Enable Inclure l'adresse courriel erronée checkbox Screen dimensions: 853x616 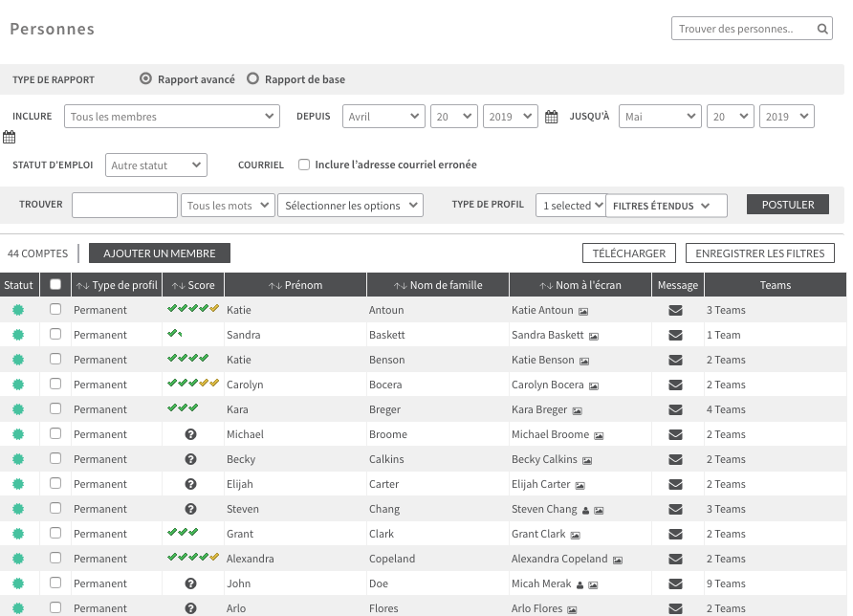coord(304,165)
